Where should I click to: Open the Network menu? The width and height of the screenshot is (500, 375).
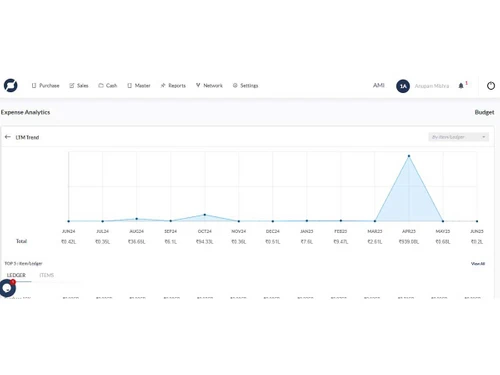[209, 86]
